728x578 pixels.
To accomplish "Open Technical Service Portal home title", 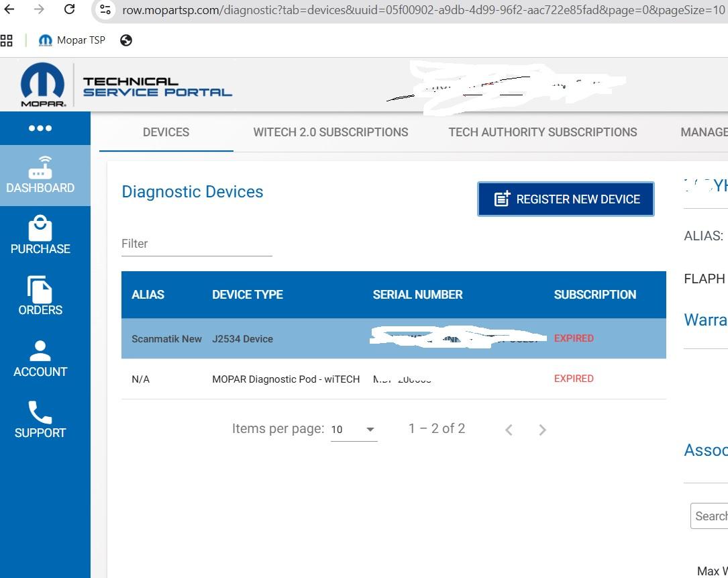I will click(158, 87).
